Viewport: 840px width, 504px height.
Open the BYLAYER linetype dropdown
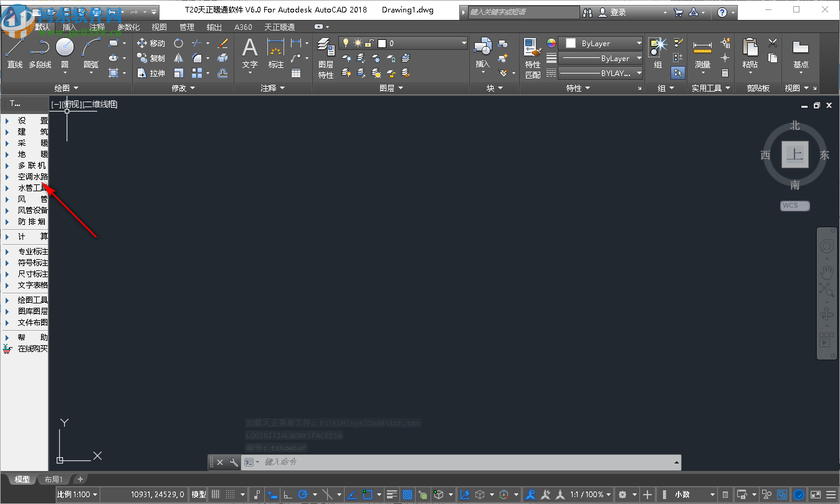(601, 74)
